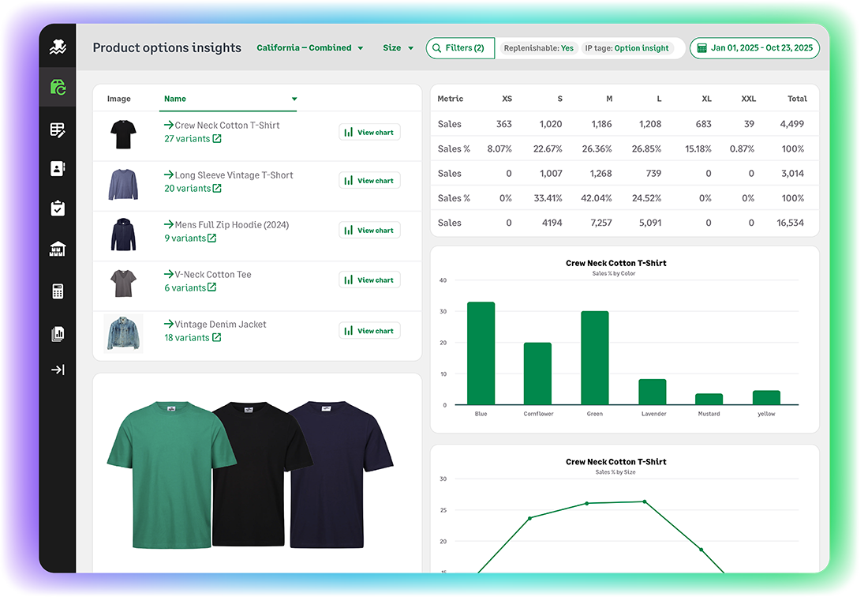Click the Image column header
868x597 pixels.
119,99
